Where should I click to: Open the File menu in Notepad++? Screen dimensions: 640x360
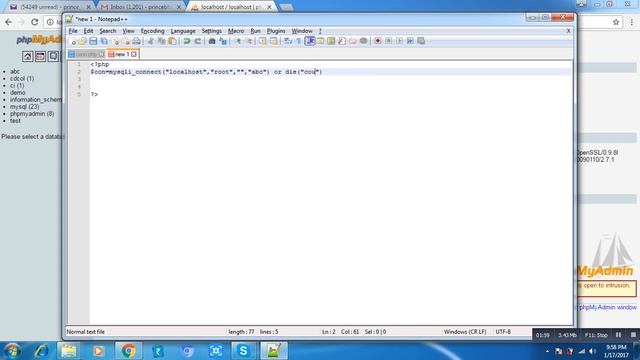pyautogui.click(x=73, y=31)
